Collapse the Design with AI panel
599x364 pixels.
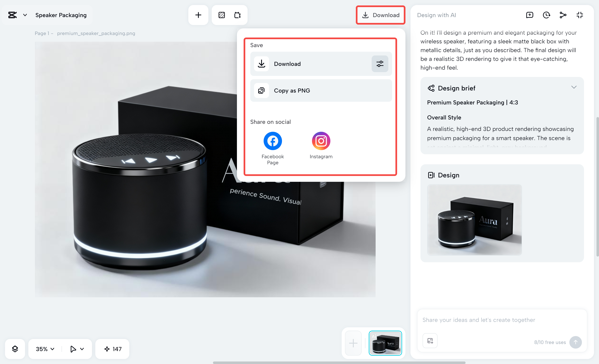pyautogui.click(x=579, y=15)
